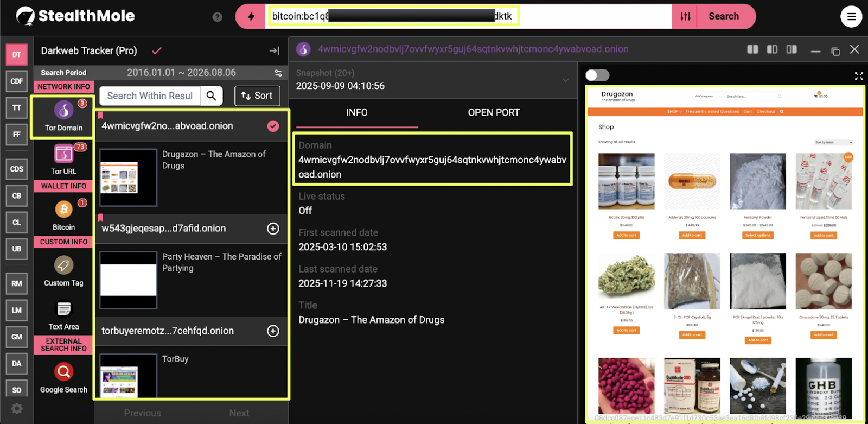Click the last scanned date value
Image resolution: width=868 pixels, height=424 pixels.
click(x=343, y=284)
